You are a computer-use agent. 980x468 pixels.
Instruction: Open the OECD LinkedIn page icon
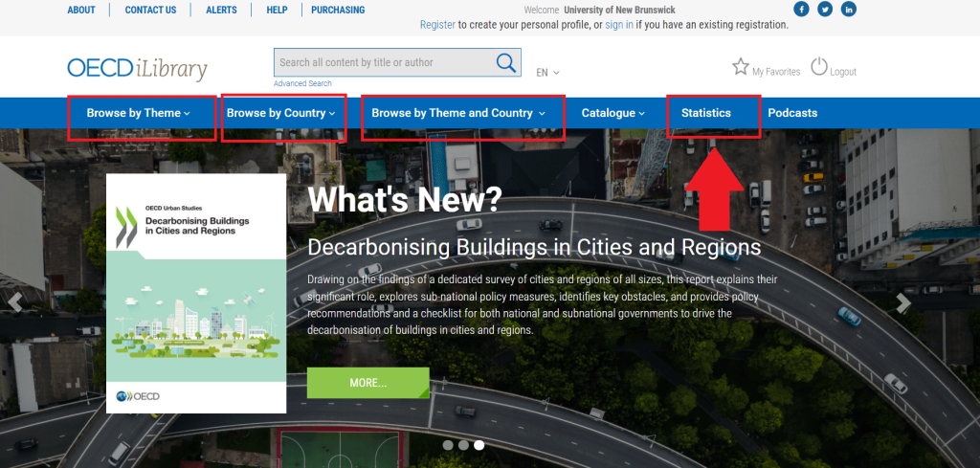849,10
